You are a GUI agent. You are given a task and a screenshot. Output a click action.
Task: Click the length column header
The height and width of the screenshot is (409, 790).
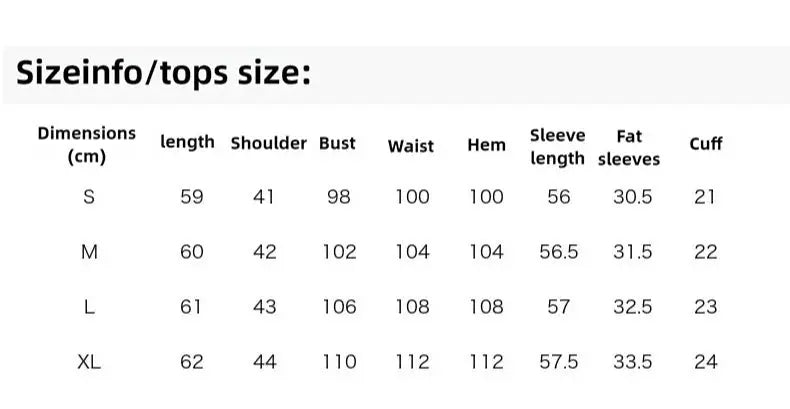pos(187,142)
